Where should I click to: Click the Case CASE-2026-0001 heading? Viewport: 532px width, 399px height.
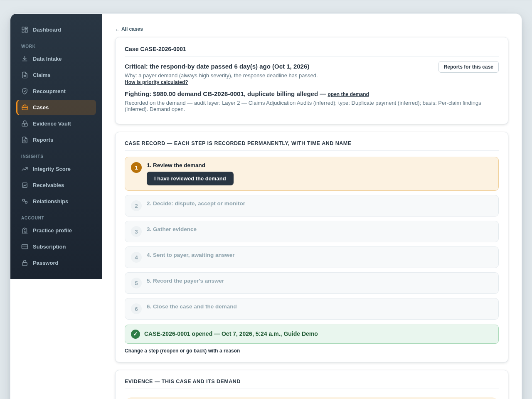pos(155,49)
